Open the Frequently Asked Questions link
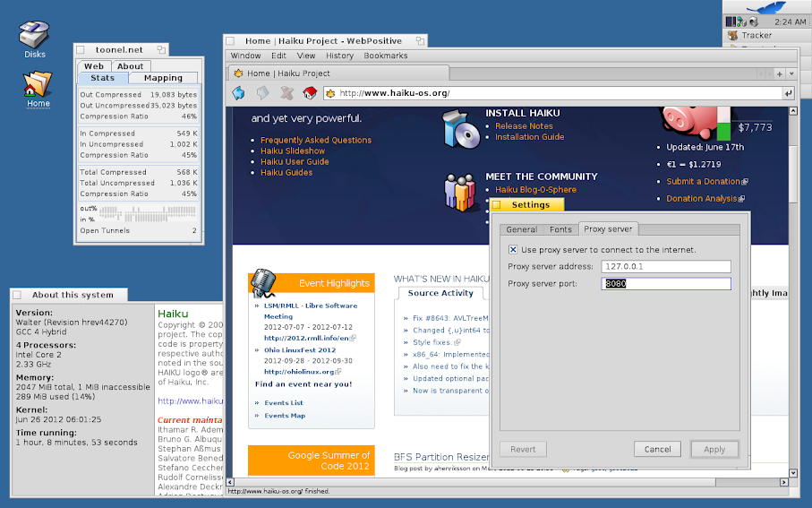Screen dimensions: 812x508 point(316,140)
